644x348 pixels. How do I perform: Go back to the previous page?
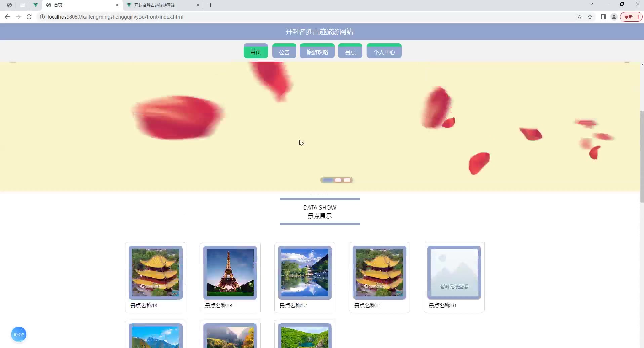(7, 17)
